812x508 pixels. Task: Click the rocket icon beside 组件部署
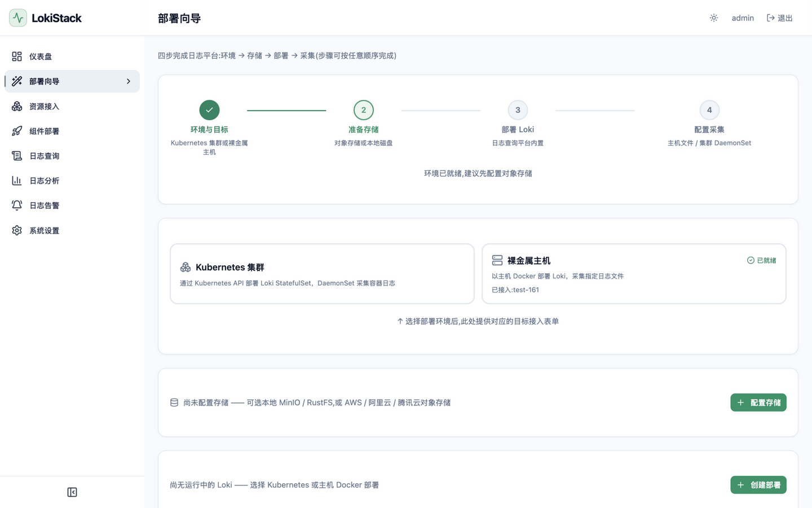point(17,131)
